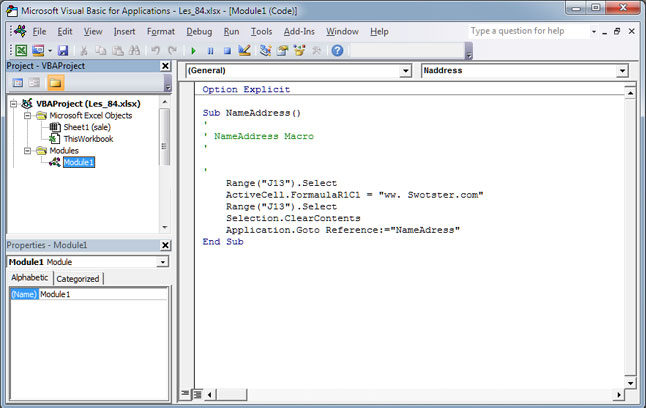This screenshot has height=408, width=646.
Task: Open the VBA icon left of File menu
Action: point(20,31)
